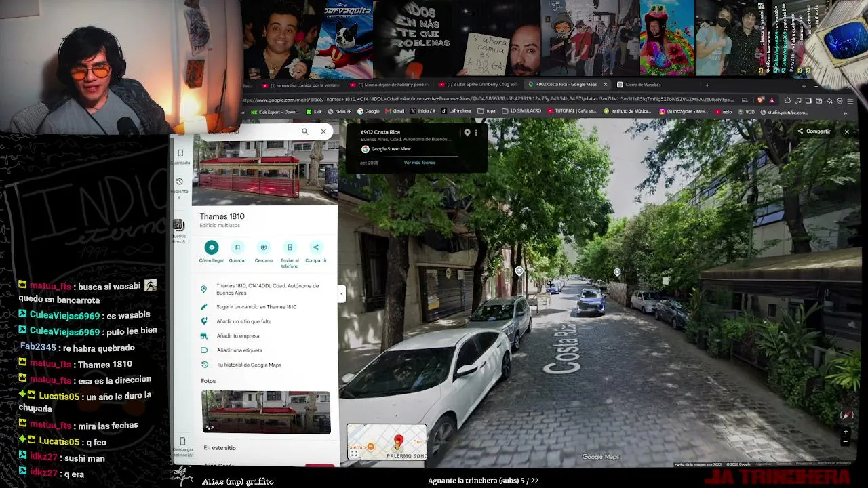Screen dimensions: 868x488
Task: Open the LO SIMULACRO bookmark folder
Action: point(521,111)
